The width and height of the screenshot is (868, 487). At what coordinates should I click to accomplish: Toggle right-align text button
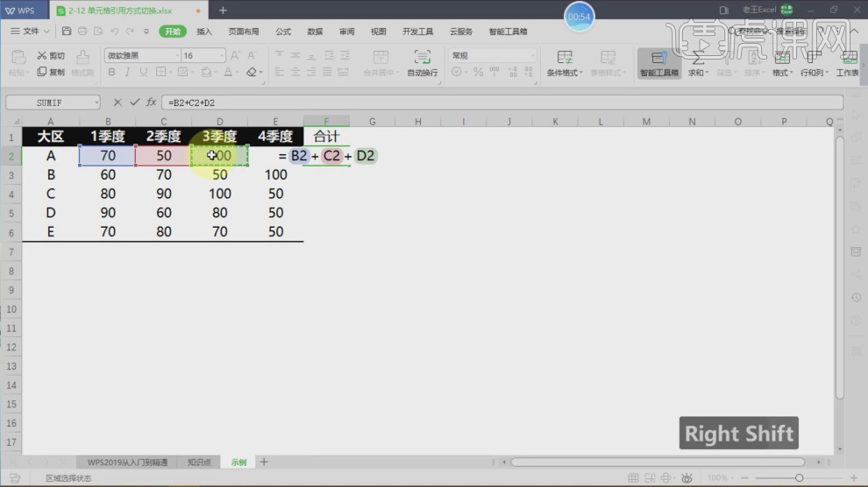pos(311,72)
